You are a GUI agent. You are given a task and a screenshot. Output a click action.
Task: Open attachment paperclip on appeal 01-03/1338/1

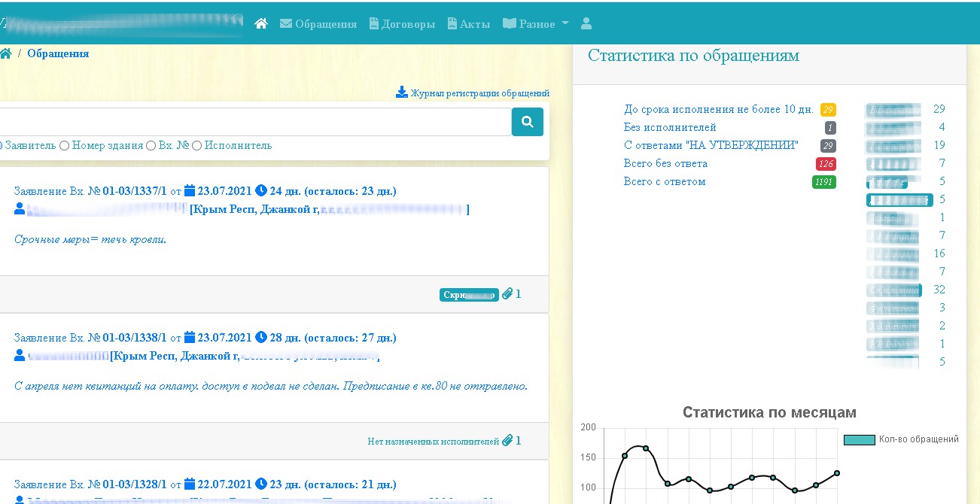pyautogui.click(x=507, y=441)
